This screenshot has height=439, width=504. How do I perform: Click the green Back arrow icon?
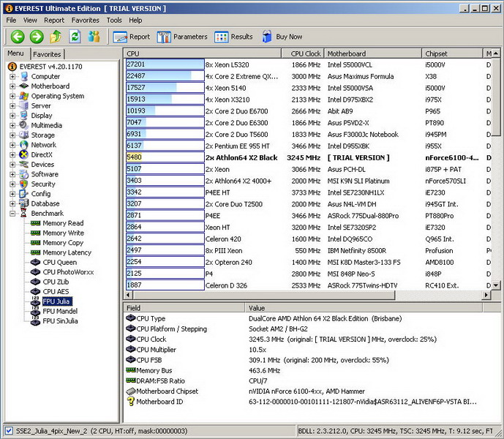point(18,37)
